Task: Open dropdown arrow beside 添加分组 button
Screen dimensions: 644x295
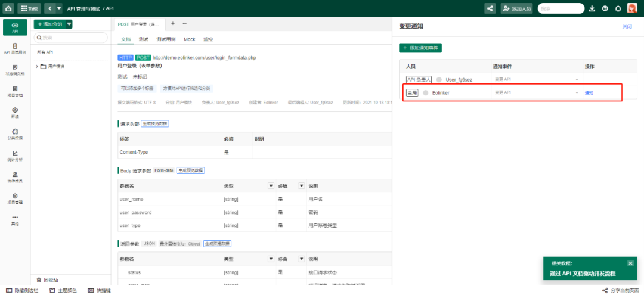Action: coord(70,24)
